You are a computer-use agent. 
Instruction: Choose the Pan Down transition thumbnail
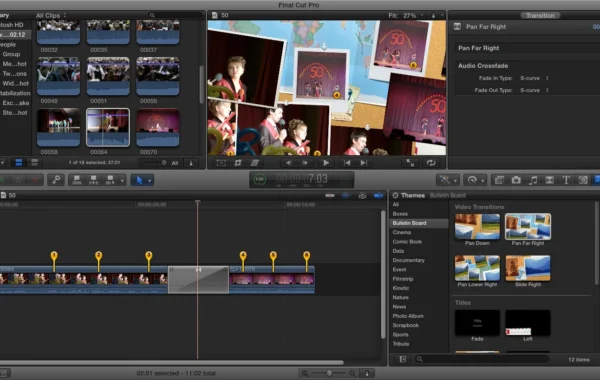477,227
